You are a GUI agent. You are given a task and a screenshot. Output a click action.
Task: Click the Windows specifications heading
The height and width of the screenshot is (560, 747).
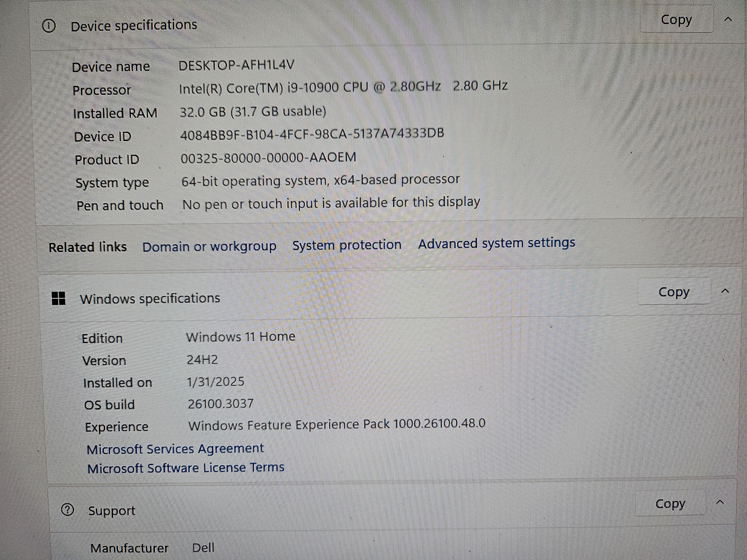(150, 299)
